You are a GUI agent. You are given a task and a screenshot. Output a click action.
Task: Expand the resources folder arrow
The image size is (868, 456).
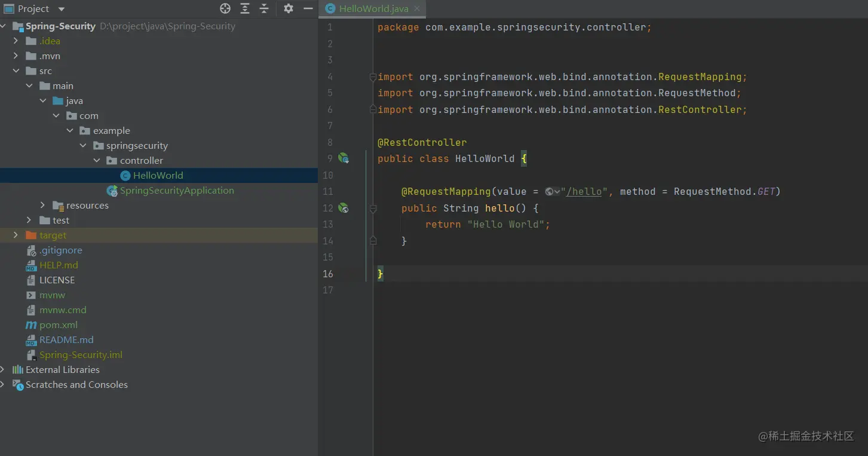[43, 206]
